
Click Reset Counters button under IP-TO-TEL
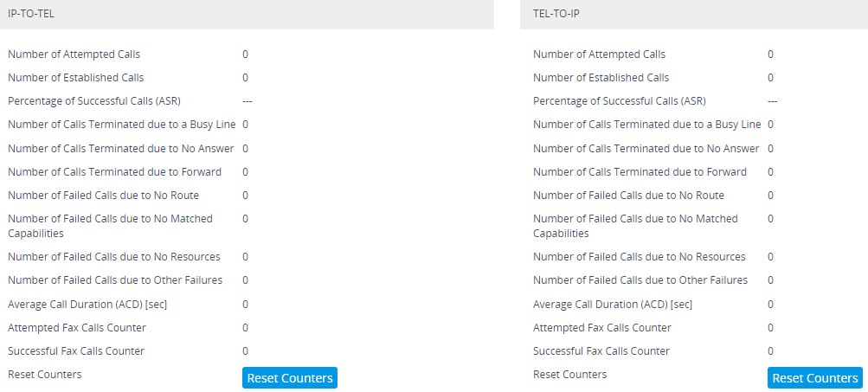click(x=290, y=377)
